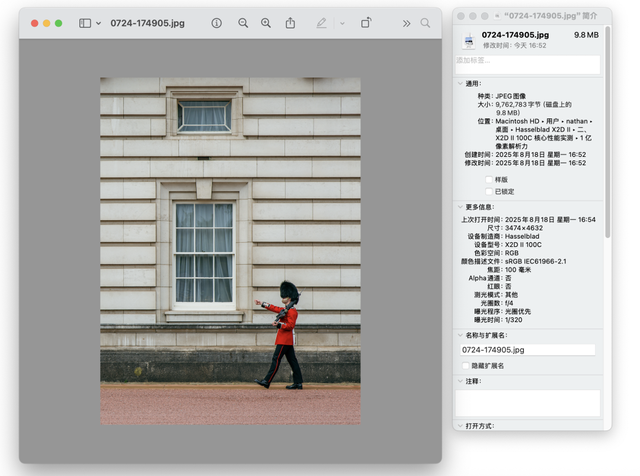Open the markup options dropdown arrow
This screenshot has width=640, height=476.
pyautogui.click(x=342, y=24)
